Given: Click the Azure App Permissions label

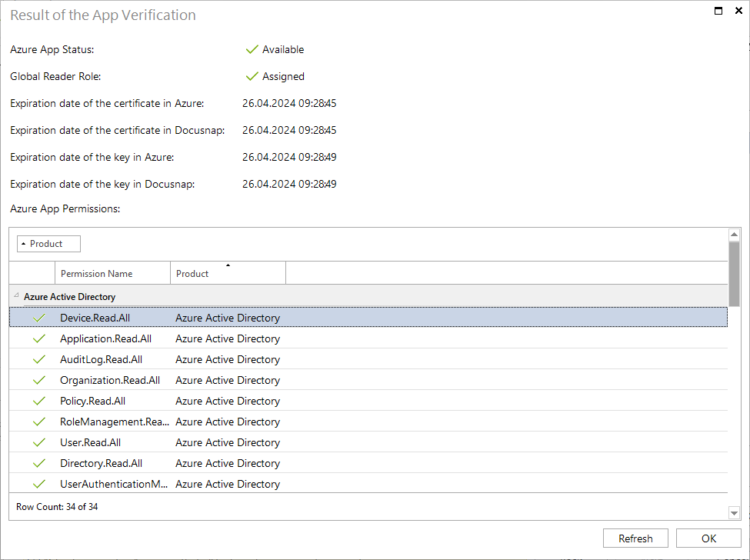Looking at the screenshot, I should [65, 209].
